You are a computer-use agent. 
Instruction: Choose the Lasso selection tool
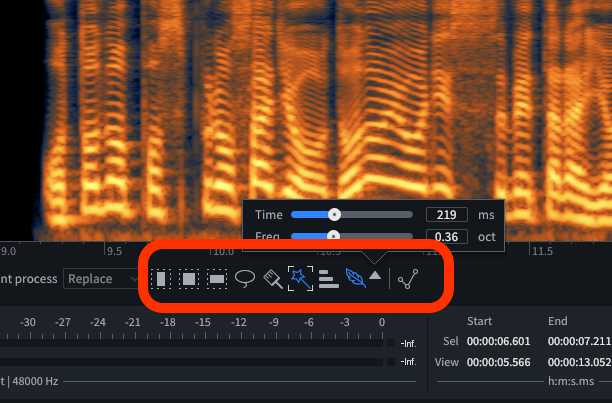click(244, 279)
